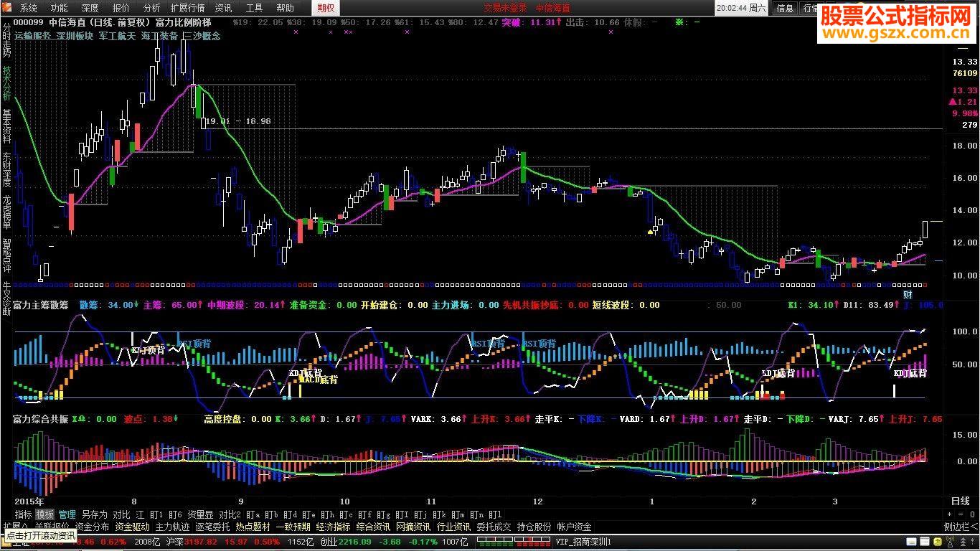Open the 基本资料 sidebar tab

click(6, 126)
